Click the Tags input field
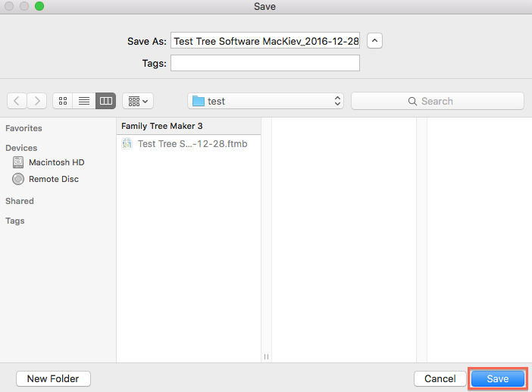The width and height of the screenshot is (532, 392). click(x=265, y=63)
